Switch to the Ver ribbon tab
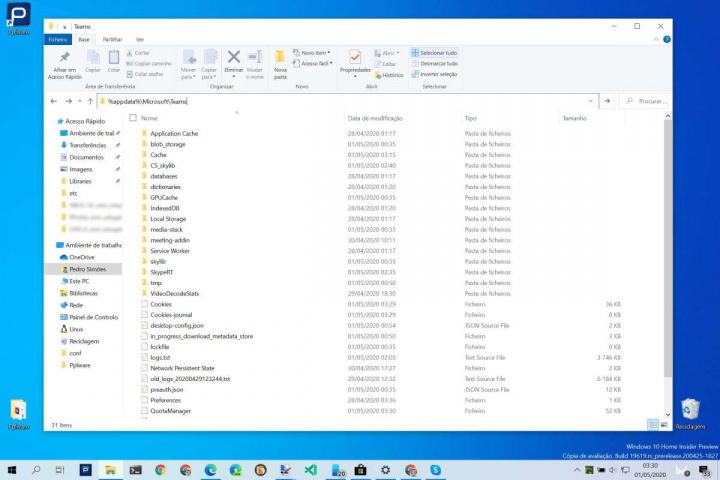The width and height of the screenshot is (720, 480). pos(140,39)
